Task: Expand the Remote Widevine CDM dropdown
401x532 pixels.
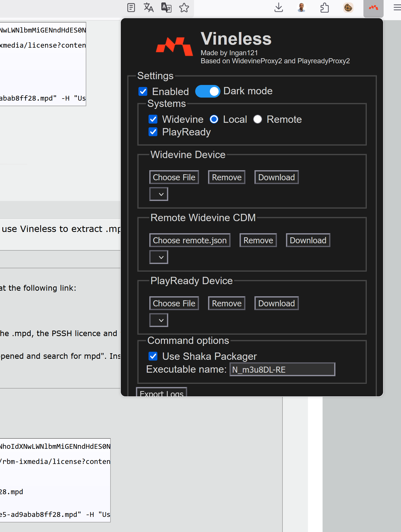Action: (159, 257)
